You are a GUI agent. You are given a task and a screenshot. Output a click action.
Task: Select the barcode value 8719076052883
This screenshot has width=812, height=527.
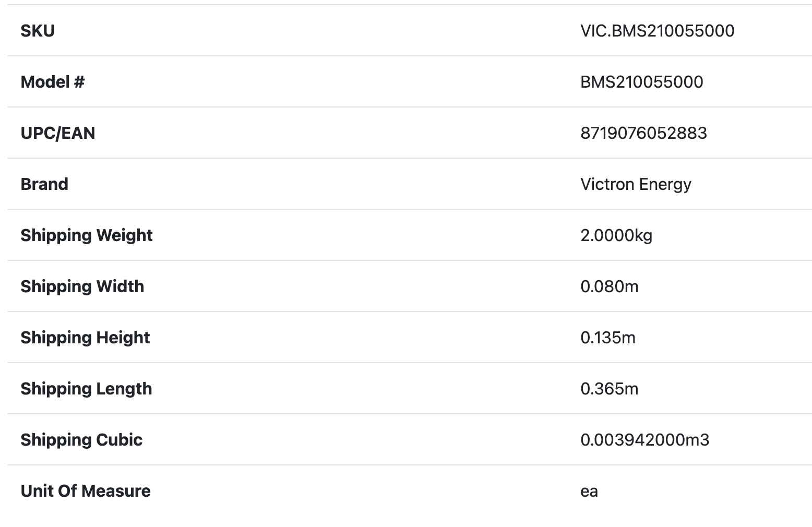coord(643,133)
